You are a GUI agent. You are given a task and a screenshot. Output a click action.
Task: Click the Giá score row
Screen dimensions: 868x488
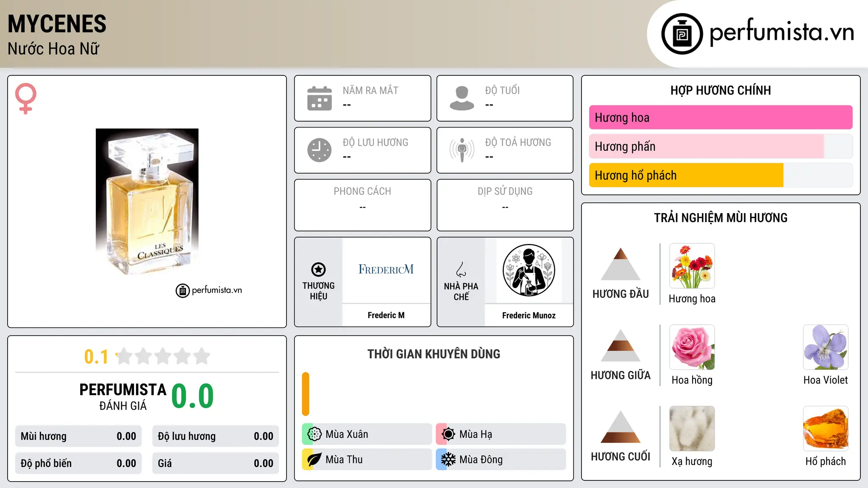point(215,463)
